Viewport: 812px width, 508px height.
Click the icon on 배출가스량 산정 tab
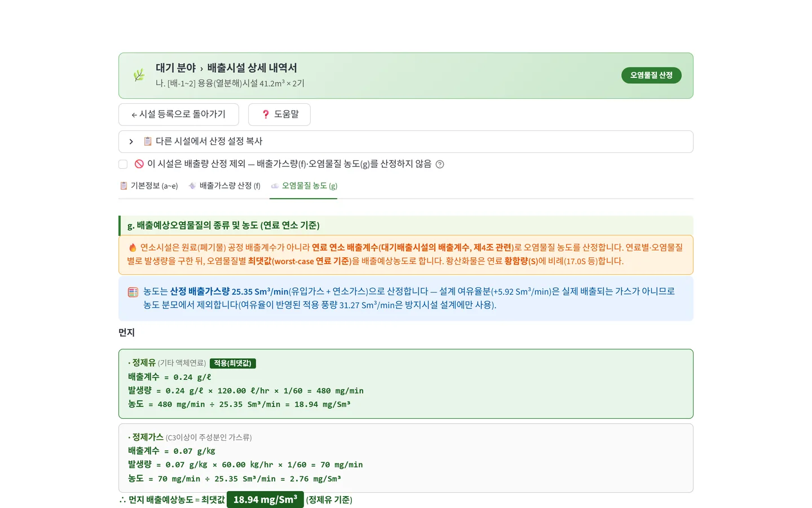192,186
